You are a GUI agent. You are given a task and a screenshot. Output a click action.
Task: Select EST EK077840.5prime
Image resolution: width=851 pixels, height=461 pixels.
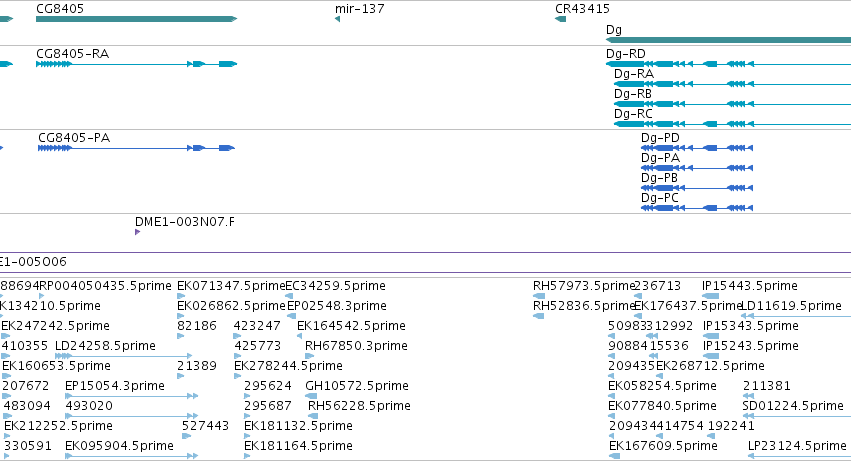tap(662, 407)
